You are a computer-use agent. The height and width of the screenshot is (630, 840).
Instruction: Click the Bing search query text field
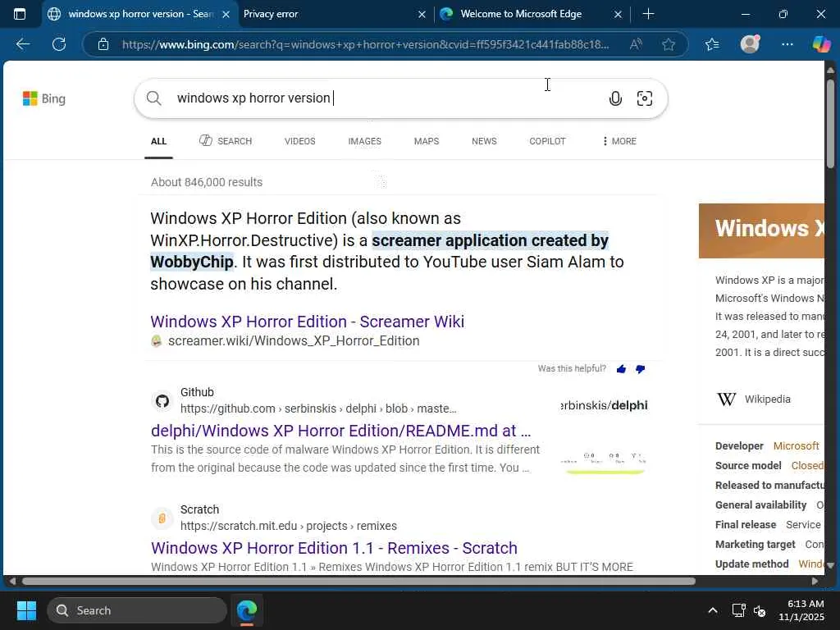coord(386,98)
